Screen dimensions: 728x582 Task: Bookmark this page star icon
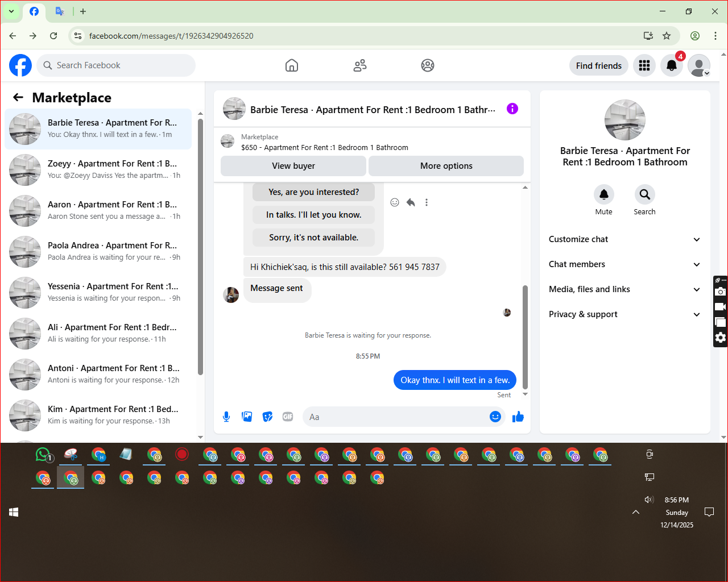click(x=667, y=36)
